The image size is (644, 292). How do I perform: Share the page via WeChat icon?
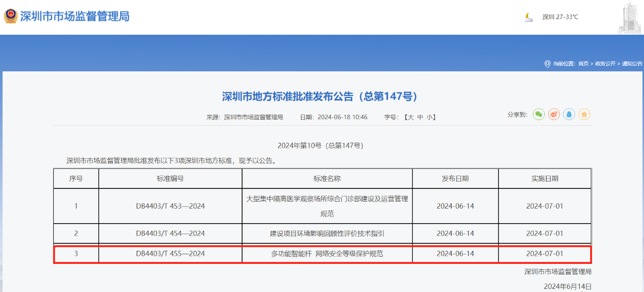click(539, 115)
